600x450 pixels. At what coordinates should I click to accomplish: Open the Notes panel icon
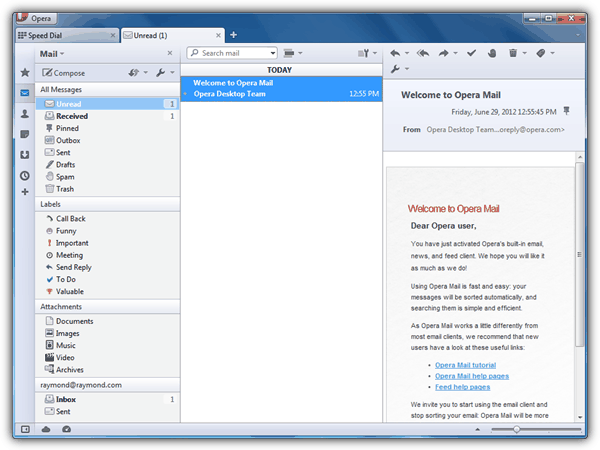pyautogui.click(x=25, y=134)
